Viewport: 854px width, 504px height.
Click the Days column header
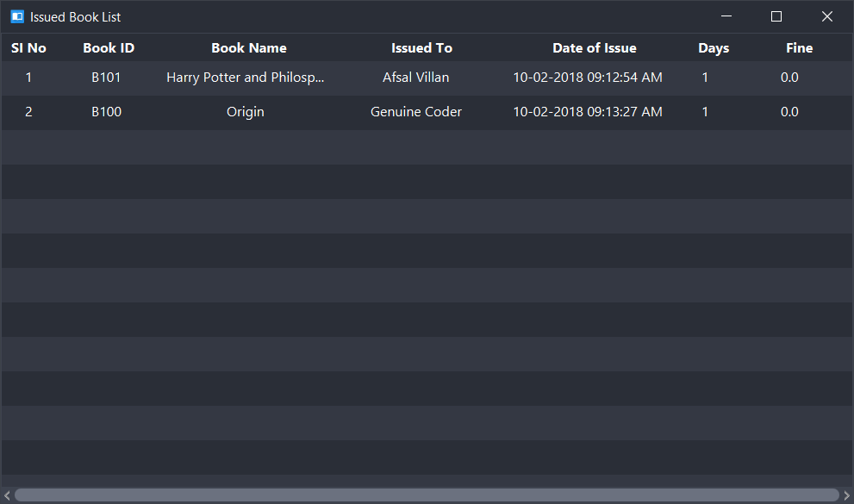[714, 48]
